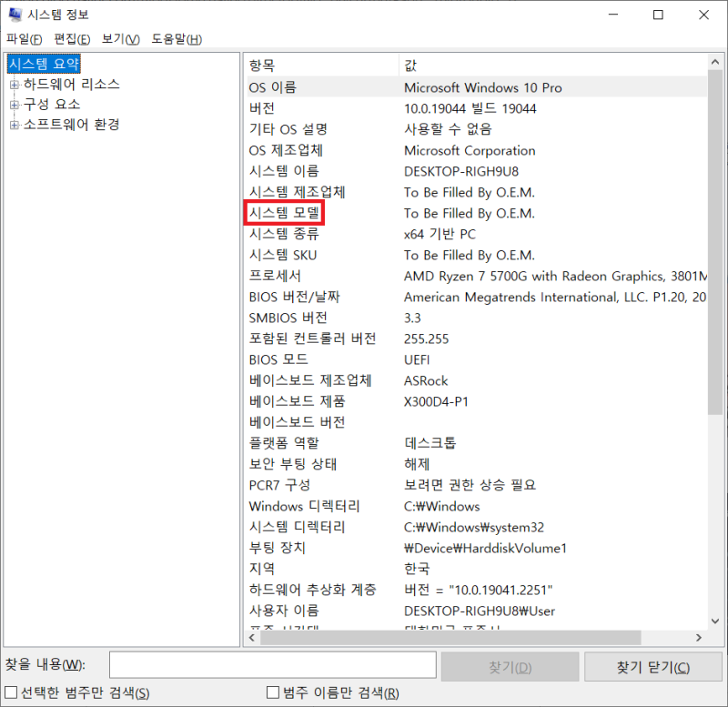The image size is (728, 707).
Task: Open the 파일 menu
Action: [x=23, y=40]
